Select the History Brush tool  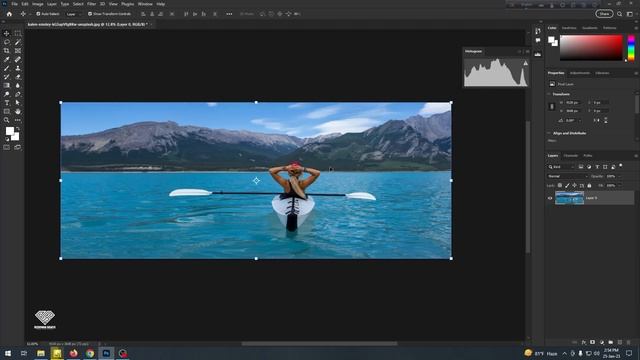7,77
